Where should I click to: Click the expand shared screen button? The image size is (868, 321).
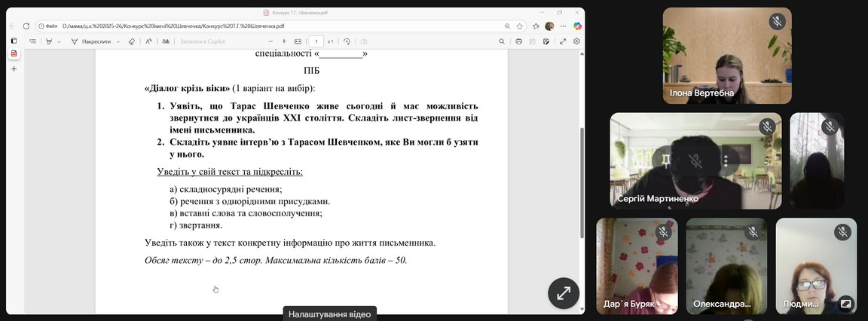563,294
